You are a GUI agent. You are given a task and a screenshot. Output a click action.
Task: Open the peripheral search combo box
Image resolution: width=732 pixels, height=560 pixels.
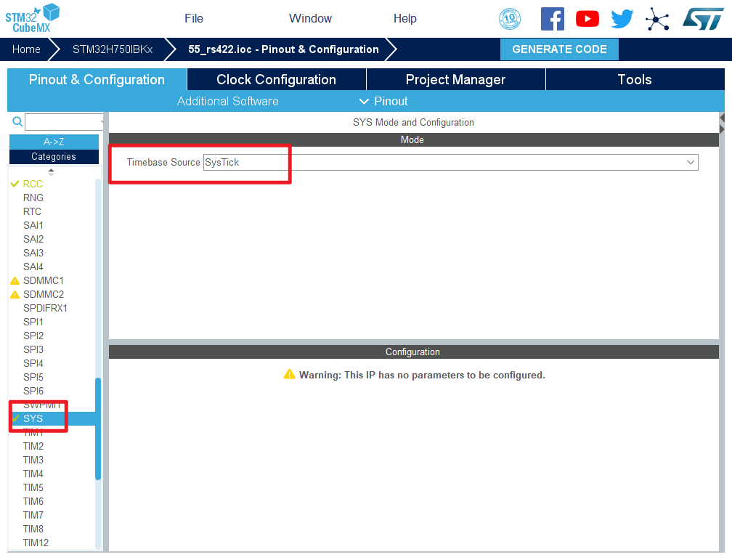(64, 122)
